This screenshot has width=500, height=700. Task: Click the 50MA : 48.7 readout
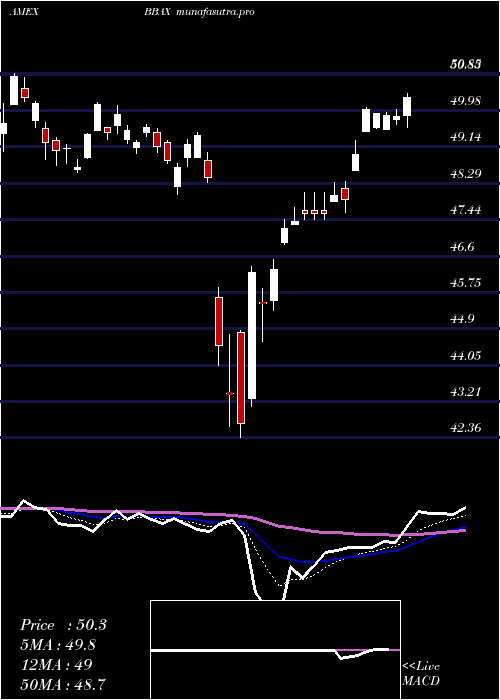63,684
